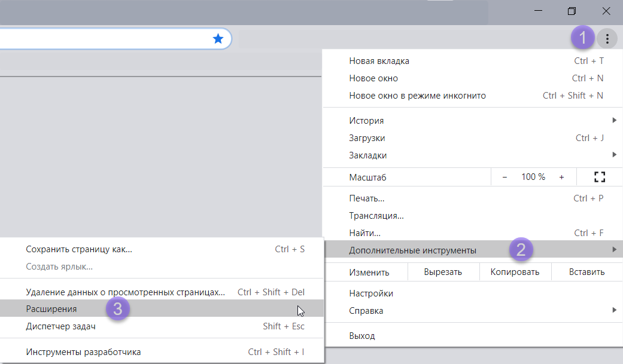Select Инструменты разработчика menu entry
Image resolution: width=623 pixels, height=364 pixels.
point(84,352)
